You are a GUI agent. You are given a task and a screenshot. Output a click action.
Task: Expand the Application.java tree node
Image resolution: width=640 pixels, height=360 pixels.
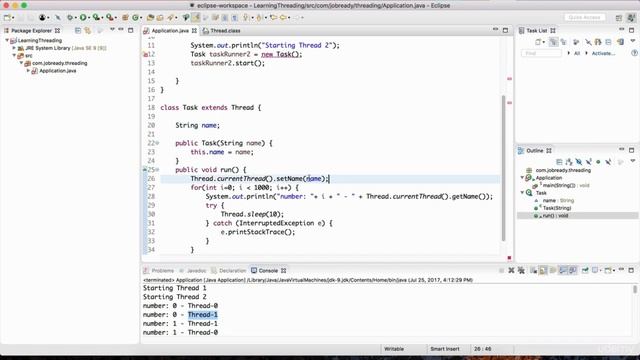tap(29, 71)
